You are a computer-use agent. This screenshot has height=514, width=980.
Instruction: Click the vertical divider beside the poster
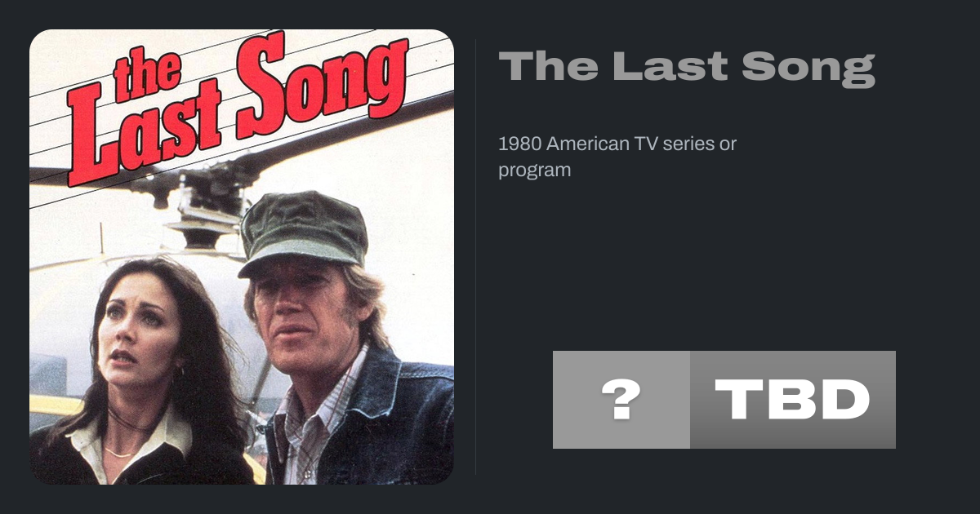476,257
